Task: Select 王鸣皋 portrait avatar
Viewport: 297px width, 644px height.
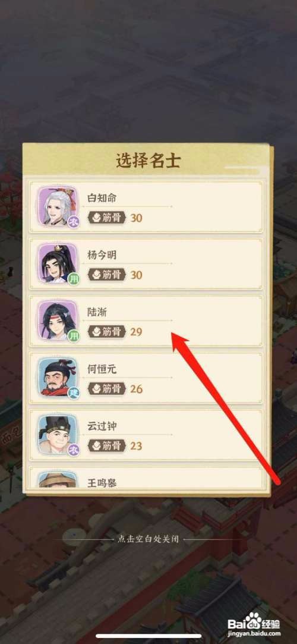Action: (x=58, y=479)
